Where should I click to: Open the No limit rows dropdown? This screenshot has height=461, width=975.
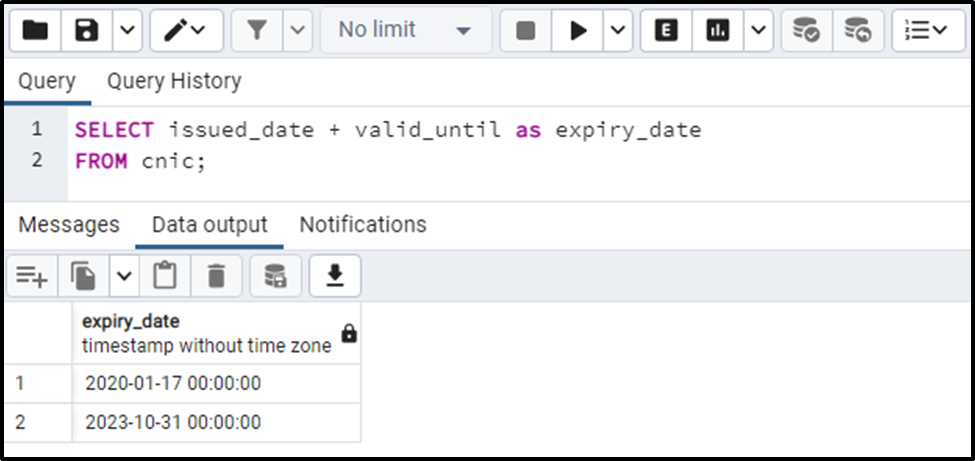[405, 30]
